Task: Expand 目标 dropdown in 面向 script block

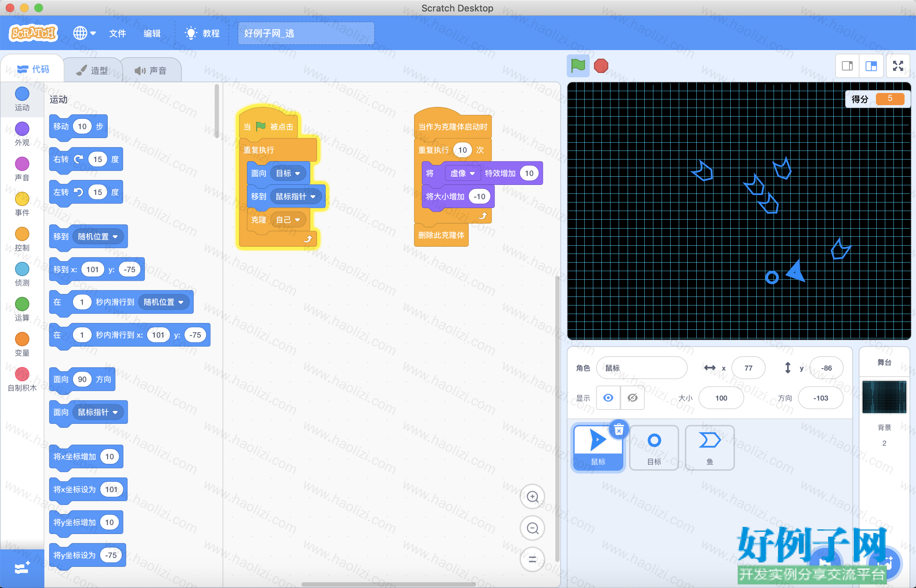Action: coord(288,173)
